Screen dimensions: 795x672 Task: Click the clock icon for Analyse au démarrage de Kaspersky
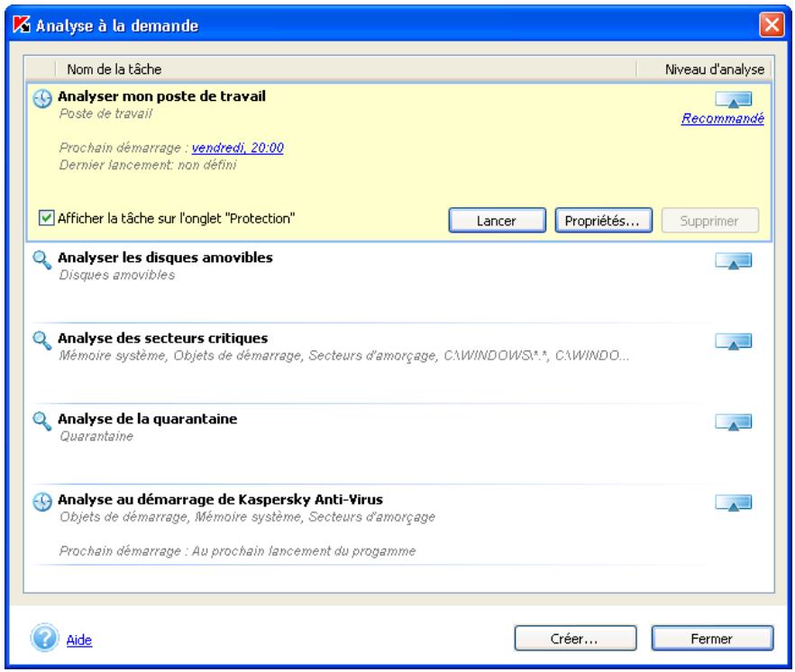tap(42, 502)
